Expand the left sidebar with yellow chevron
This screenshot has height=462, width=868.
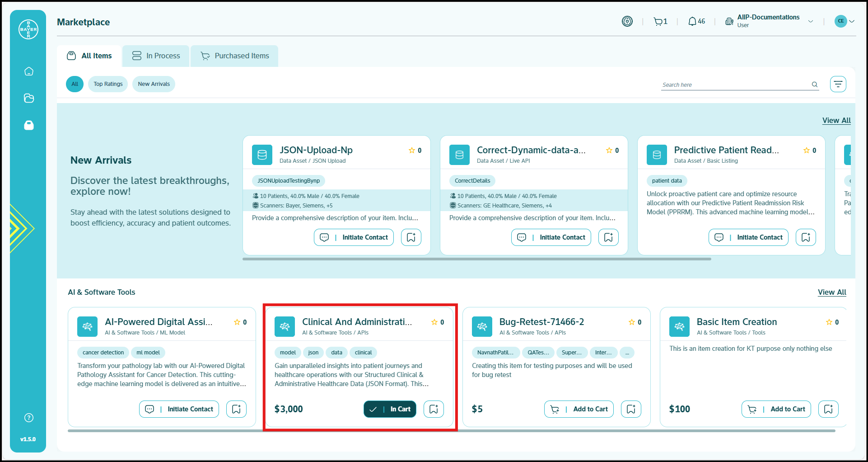20,228
